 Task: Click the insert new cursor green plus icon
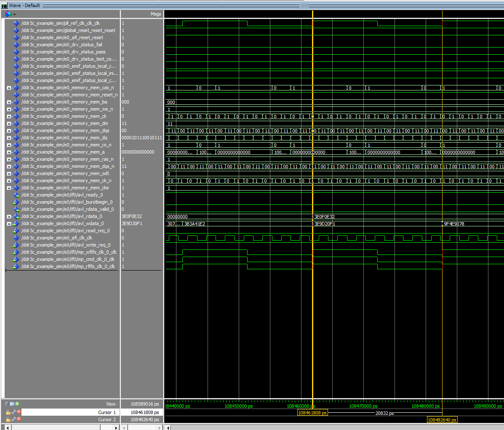click(x=17, y=404)
